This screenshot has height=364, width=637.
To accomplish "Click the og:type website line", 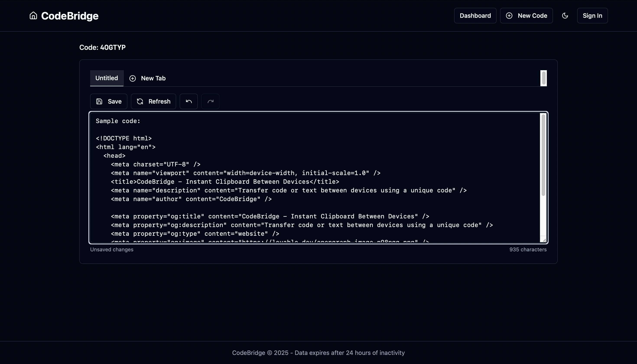I will tap(195, 234).
